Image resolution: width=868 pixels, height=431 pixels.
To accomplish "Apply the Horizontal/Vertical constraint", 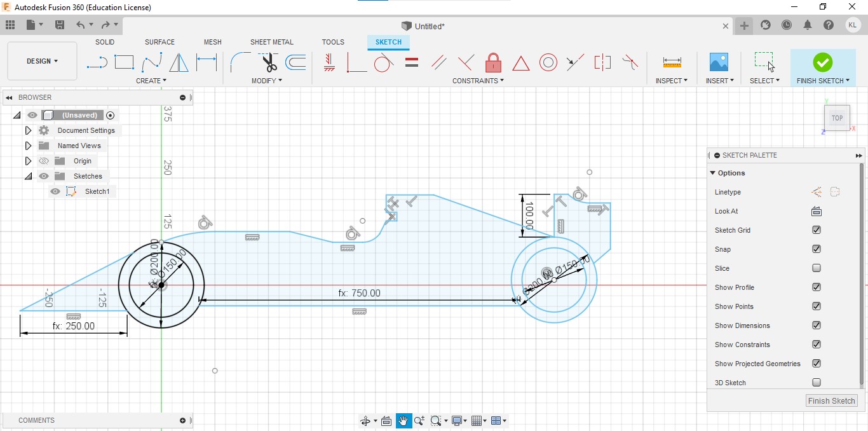I will 329,62.
